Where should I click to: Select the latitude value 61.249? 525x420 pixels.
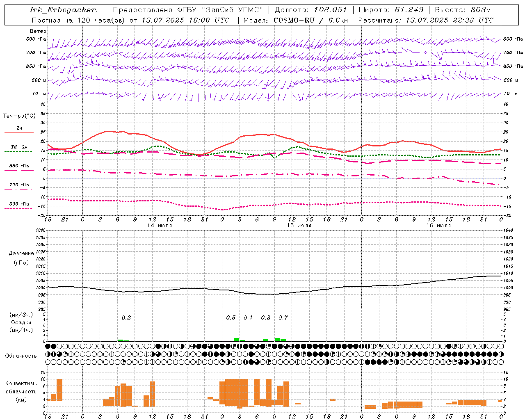[409, 10]
